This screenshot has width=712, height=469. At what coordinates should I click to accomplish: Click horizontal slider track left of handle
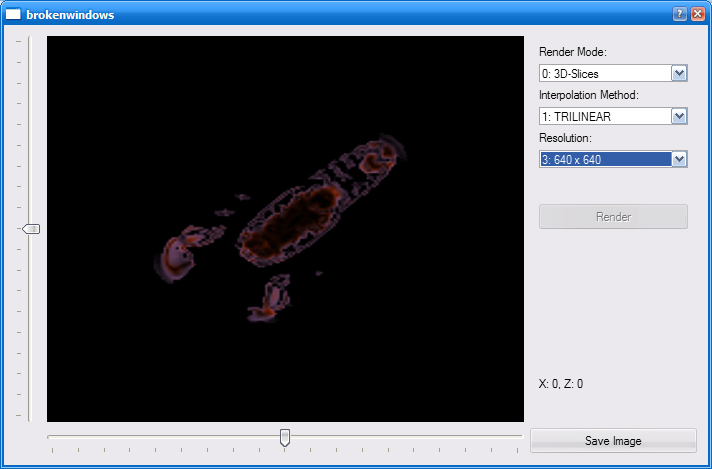(x=160, y=436)
